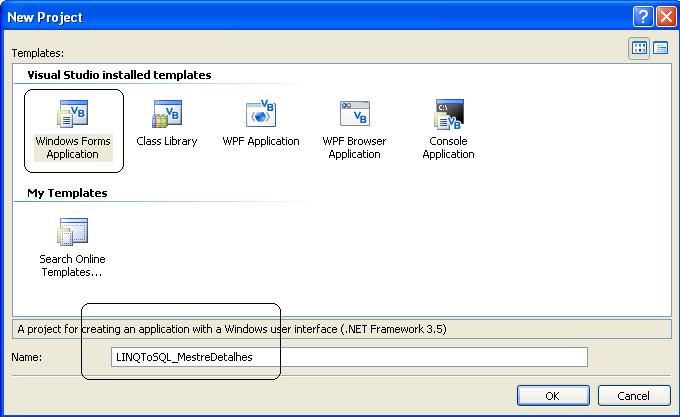Select the WPF Browser Application icon

(x=355, y=114)
